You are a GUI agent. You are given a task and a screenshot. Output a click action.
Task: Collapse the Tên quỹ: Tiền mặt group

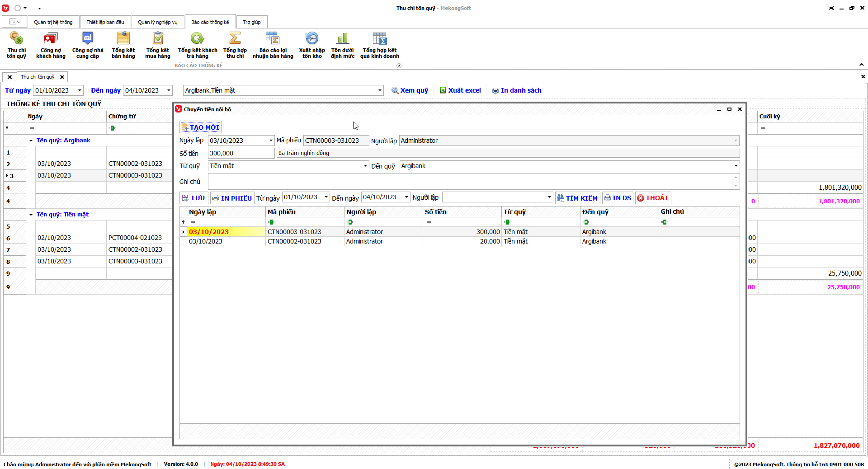(x=31, y=215)
